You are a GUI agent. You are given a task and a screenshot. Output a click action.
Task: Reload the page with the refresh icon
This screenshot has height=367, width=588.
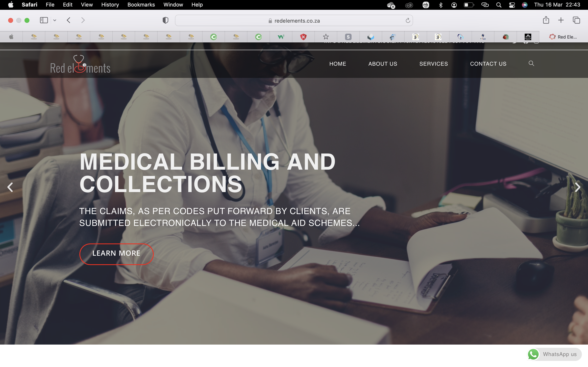408,21
